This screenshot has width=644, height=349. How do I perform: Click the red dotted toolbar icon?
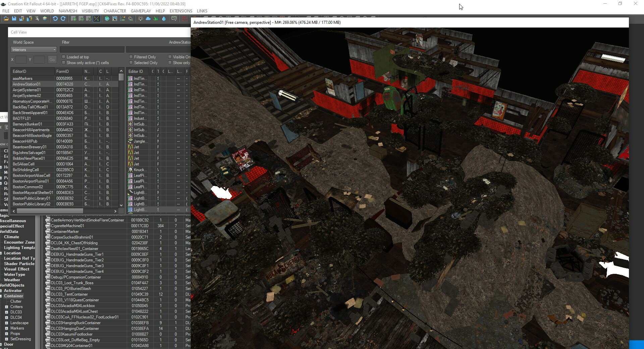coord(184,19)
